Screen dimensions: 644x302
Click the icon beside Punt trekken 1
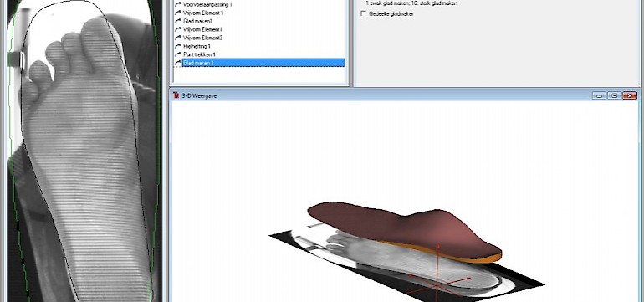178,54
